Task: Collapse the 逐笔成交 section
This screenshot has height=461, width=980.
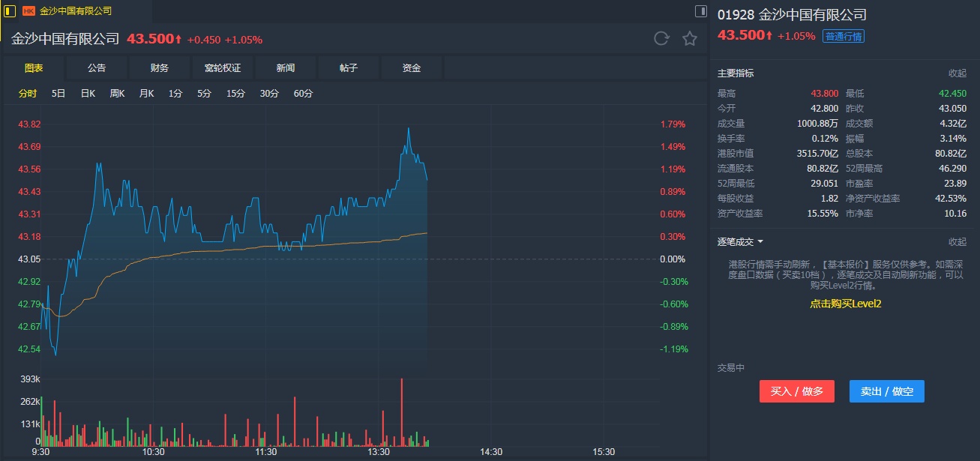Action: pyautogui.click(x=957, y=241)
